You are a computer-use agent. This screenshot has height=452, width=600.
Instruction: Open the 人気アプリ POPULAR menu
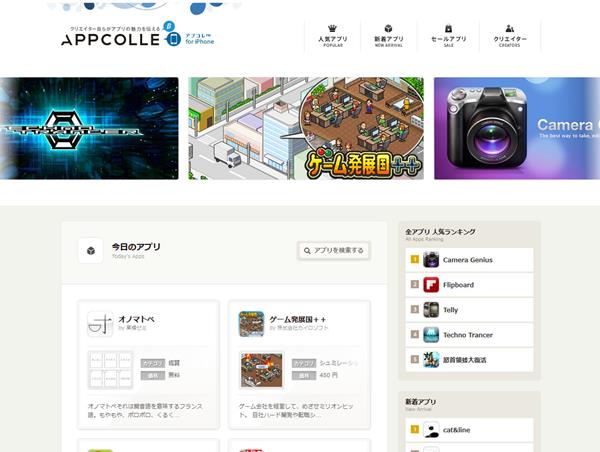click(x=333, y=36)
